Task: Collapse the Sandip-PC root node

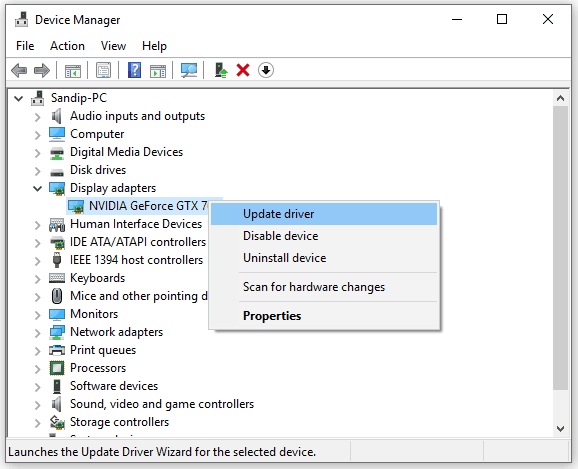Action: 18,98
